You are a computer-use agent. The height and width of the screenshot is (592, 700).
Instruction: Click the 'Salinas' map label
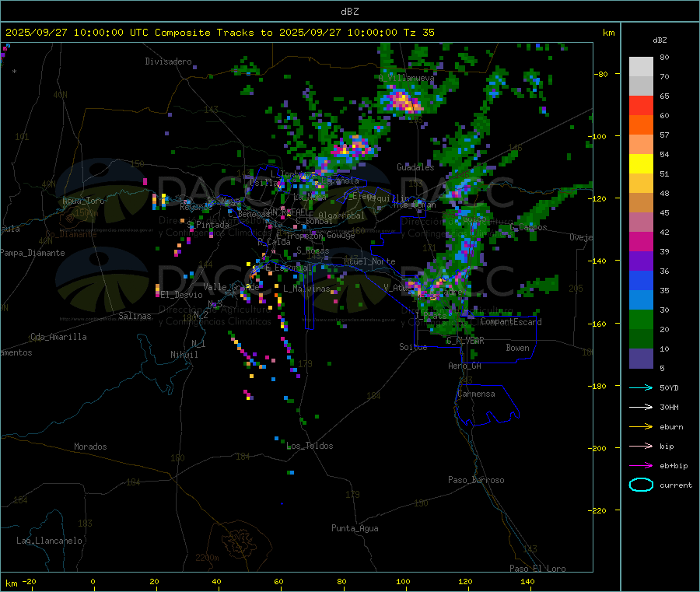click(135, 316)
